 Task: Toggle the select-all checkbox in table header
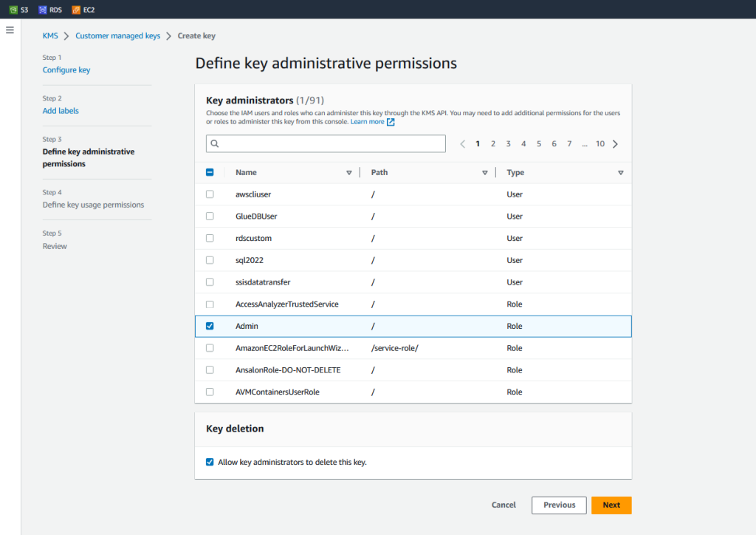tap(210, 172)
